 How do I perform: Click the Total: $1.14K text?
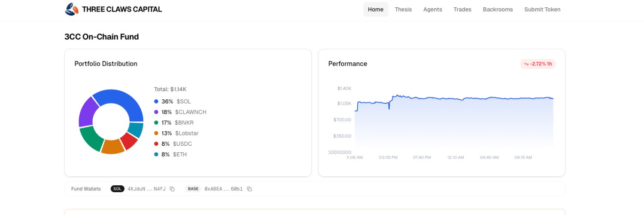point(170,89)
